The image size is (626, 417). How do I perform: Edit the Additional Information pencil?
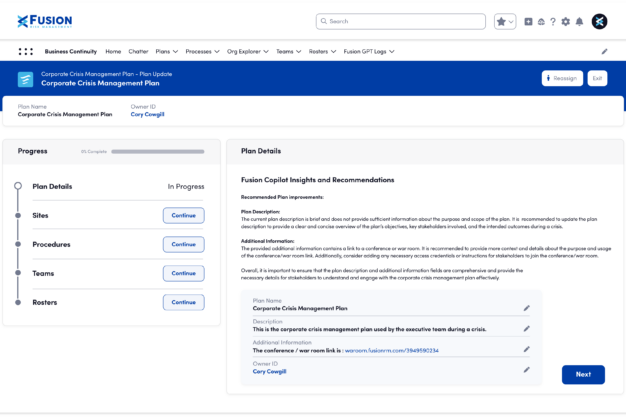click(x=527, y=349)
